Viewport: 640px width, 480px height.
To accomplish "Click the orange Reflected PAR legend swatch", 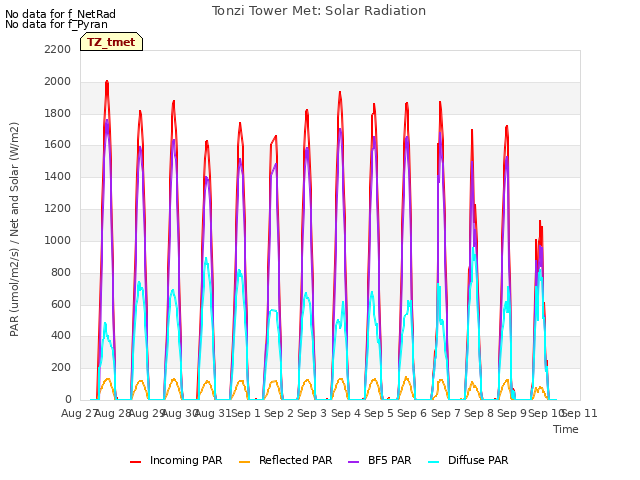I will (244, 462).
